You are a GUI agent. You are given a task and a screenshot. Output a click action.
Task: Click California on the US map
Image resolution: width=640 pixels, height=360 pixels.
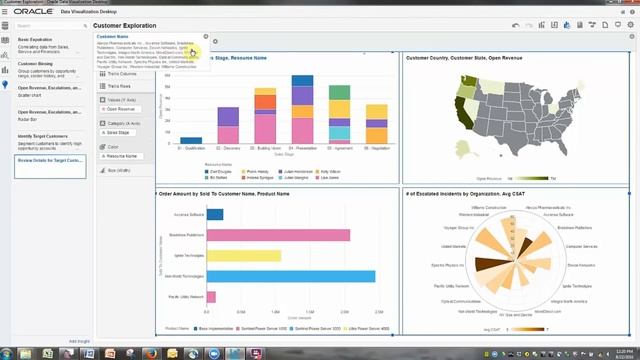(464, 113)
